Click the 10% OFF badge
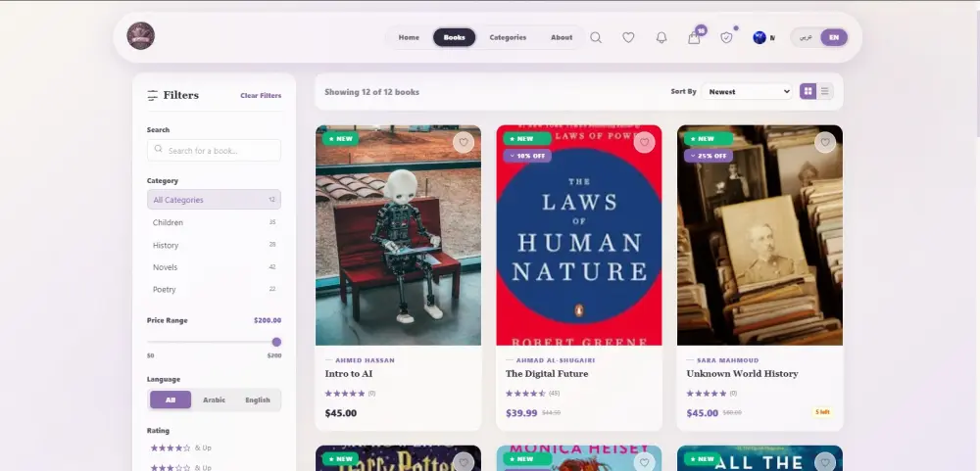980x471 pixels. 527,156
